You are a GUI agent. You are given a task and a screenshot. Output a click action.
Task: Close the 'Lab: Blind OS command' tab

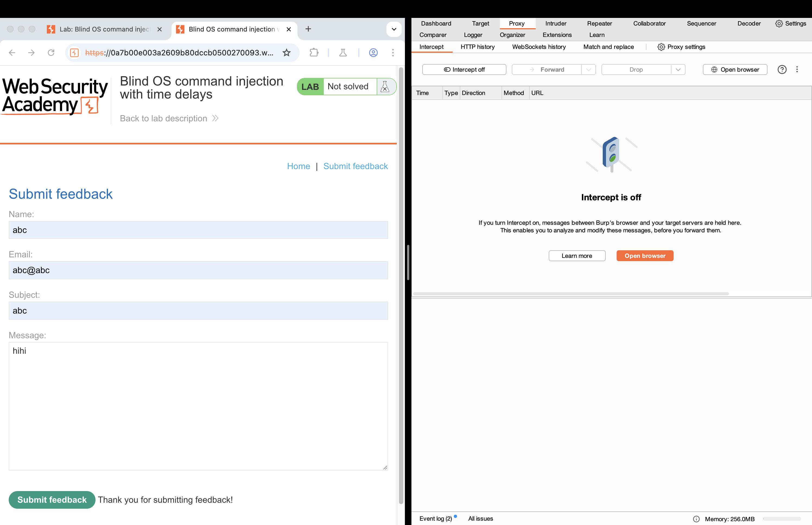click(160, 29)
